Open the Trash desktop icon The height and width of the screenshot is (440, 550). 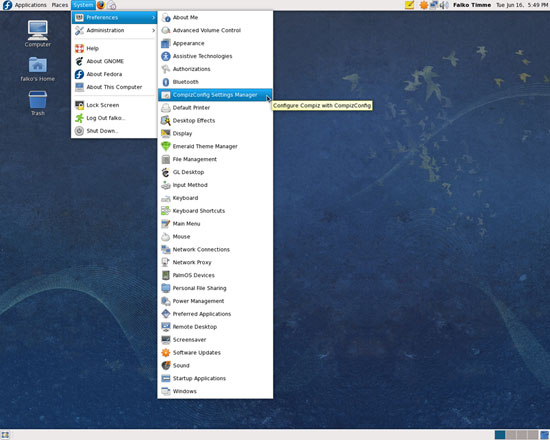pos(38,103)
